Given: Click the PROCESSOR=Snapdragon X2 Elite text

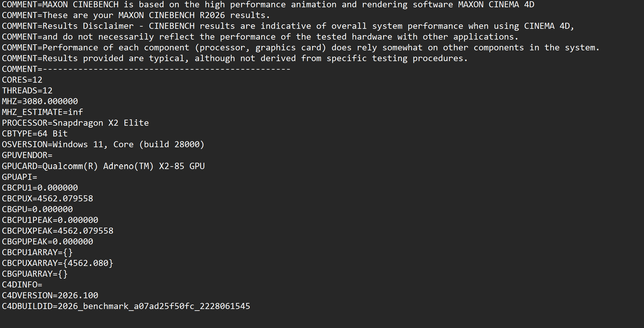Looking at the screenshot, I should pyautogui.click(x=75, y=123).
